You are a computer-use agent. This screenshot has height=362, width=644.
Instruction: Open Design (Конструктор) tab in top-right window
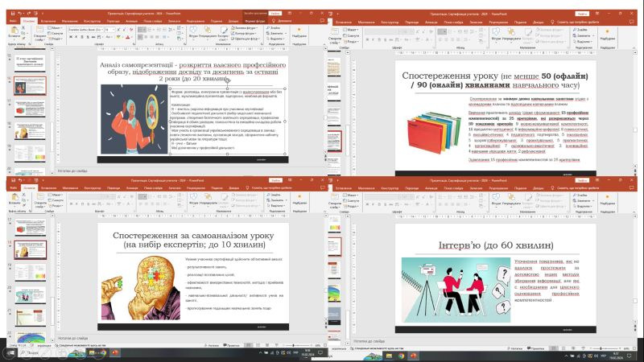pos(389,23)
